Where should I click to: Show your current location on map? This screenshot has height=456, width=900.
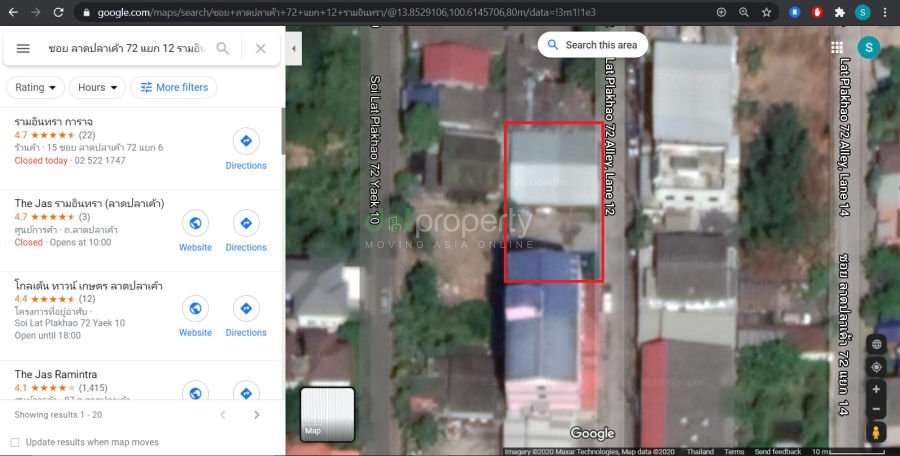pos(876,366)
